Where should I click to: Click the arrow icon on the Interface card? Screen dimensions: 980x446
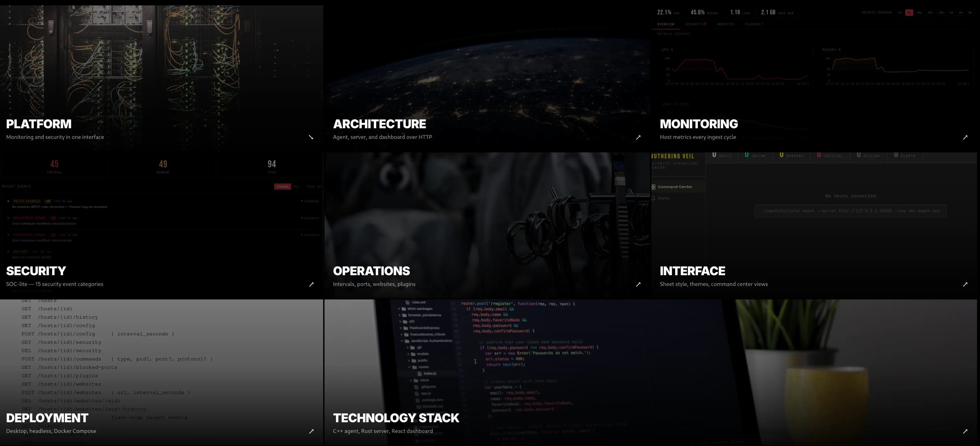tap(965, 284)
